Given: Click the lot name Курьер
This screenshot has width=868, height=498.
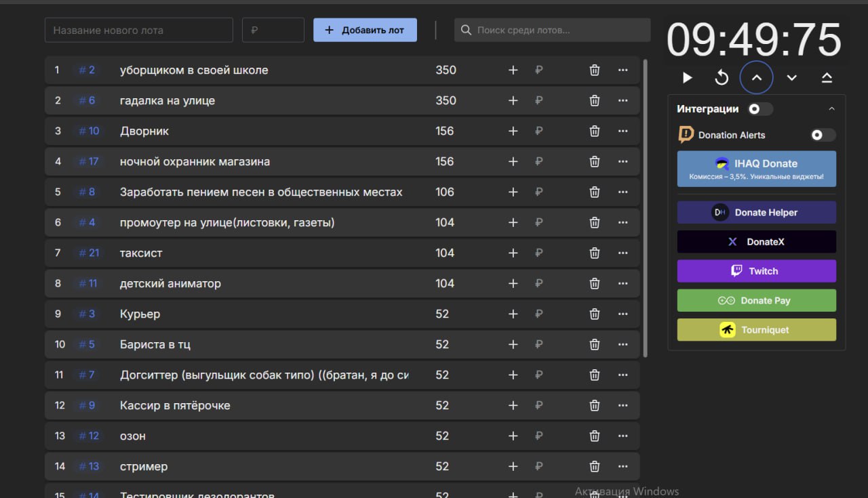Looking at the screenshot, I should 140,314.
